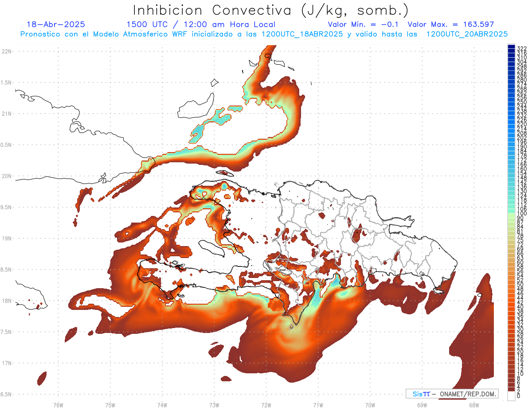Click the '17N' latitude label
The width and height of the screenshot is (532, 411).
7,363
